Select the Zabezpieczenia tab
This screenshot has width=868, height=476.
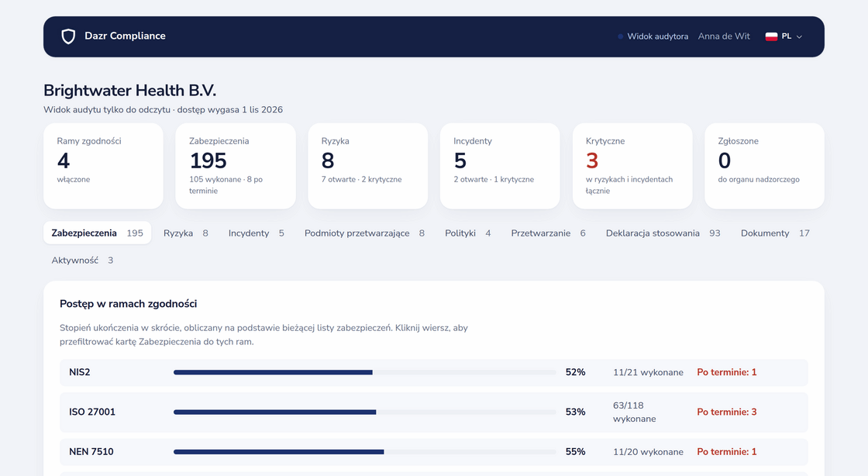pos(98,233)
